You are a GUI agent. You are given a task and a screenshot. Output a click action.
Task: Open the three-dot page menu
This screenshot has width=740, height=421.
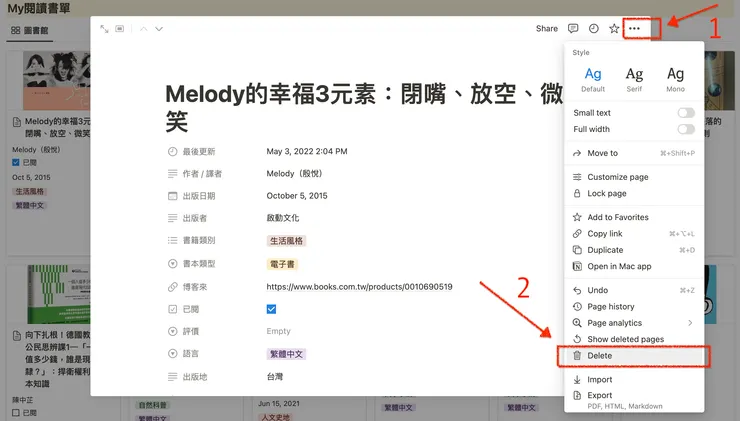634,28
